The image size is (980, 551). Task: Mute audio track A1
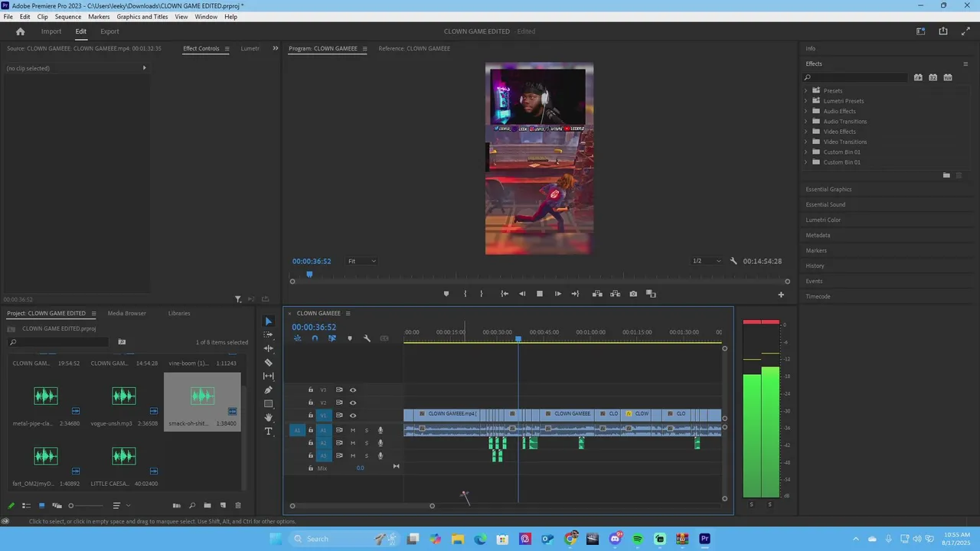[352, 430]
